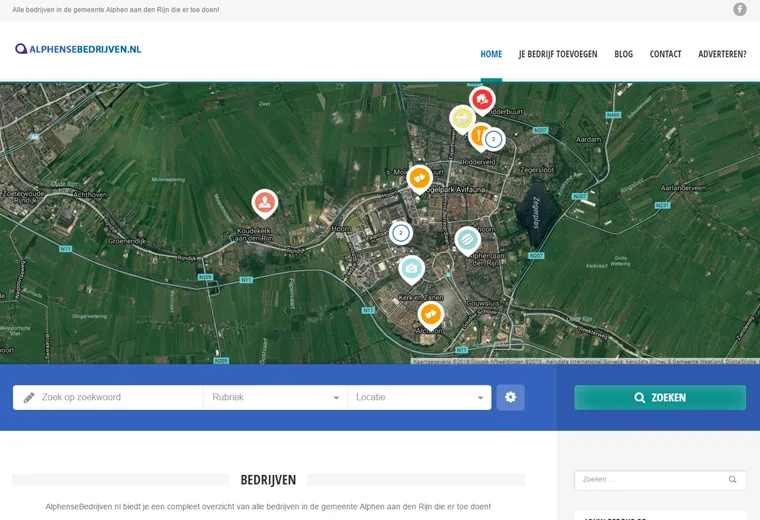Viewport: 760px width, 520px height.
Task: Open the Blog menu item
Action: [x=623, y=54]
